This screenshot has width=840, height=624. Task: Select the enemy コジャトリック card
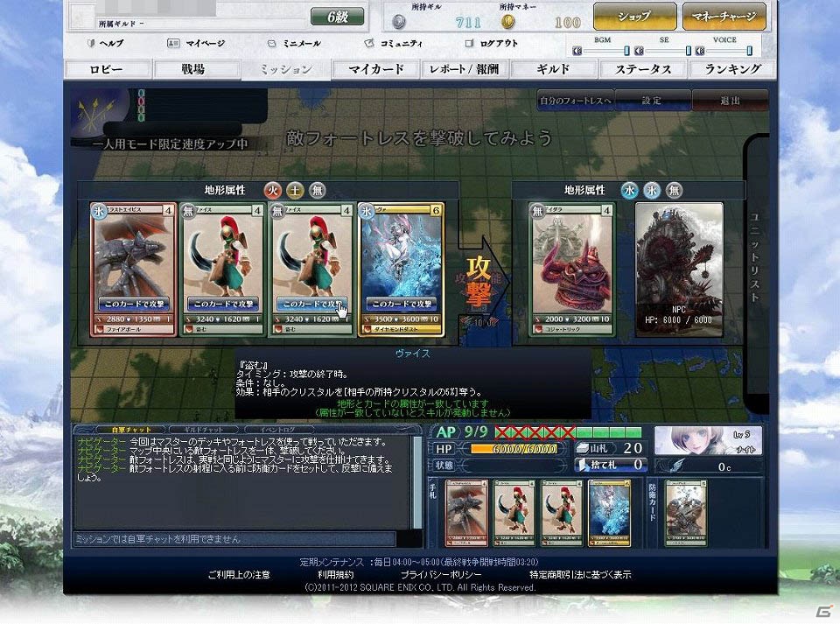(572, 270)
